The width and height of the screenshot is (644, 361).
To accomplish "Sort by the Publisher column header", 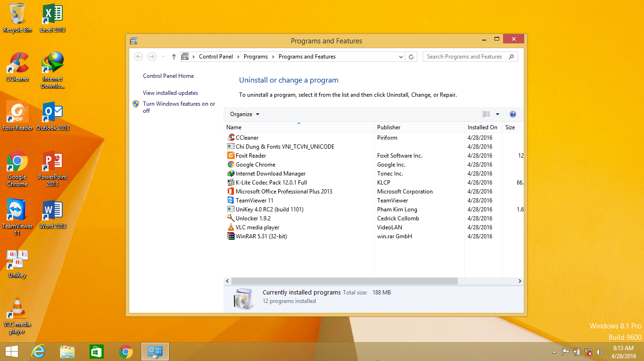I will pyautogui.click(x=419, y=127).
